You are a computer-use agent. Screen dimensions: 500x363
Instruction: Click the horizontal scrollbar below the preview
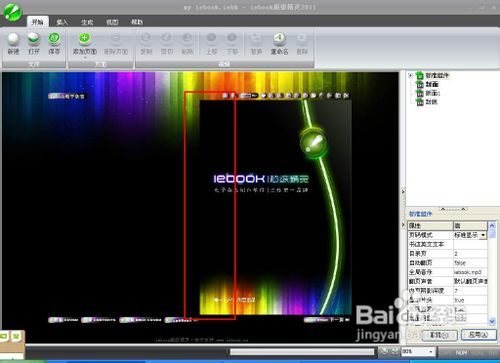coord(302,352)
